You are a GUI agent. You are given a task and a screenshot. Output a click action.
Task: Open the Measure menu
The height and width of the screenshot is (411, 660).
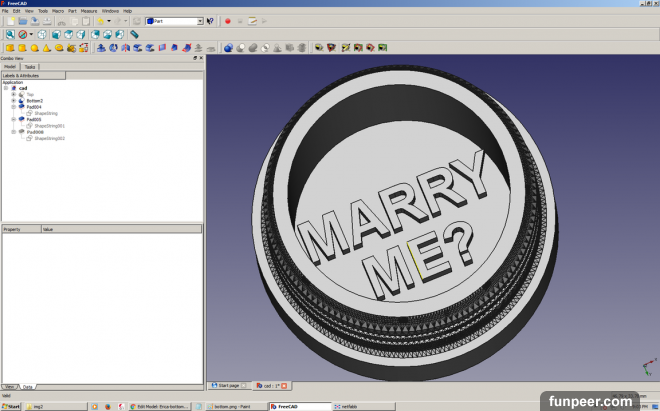89,10
